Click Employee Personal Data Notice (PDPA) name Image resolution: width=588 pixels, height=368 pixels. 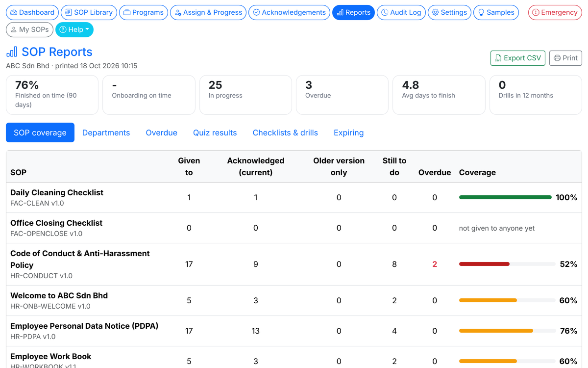click(x=84, y=326)
